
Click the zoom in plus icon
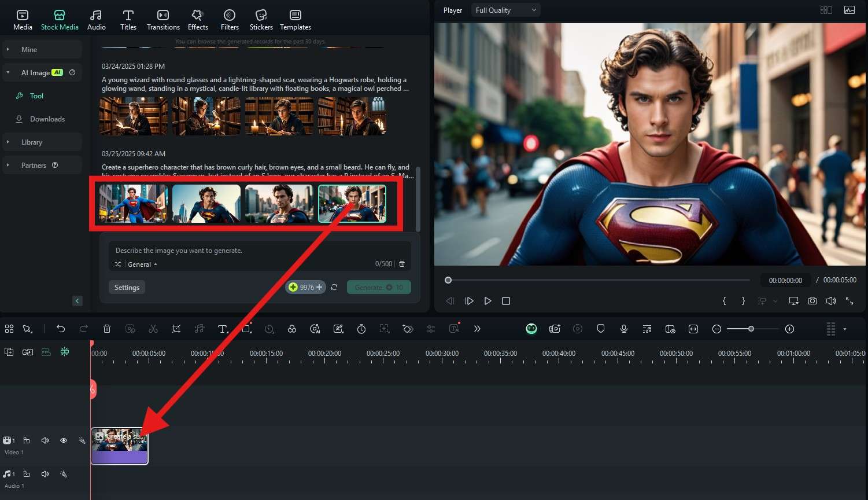pyautogui.click(x=790, y=329)
